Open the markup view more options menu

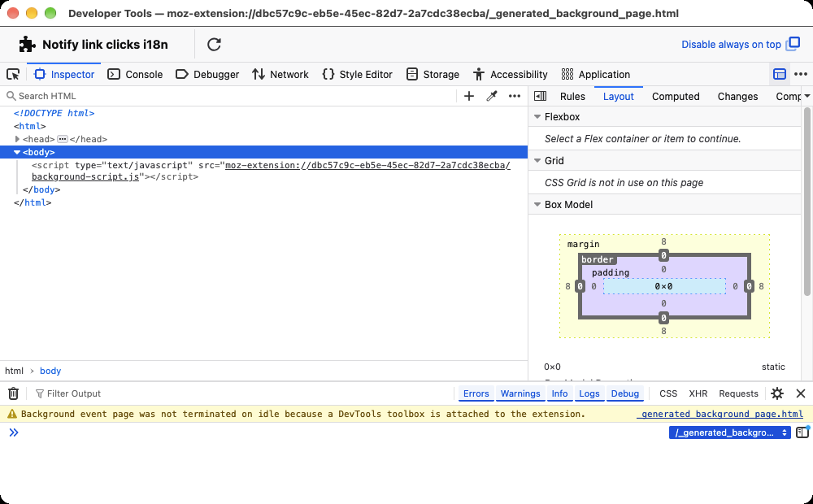[515, 96]
